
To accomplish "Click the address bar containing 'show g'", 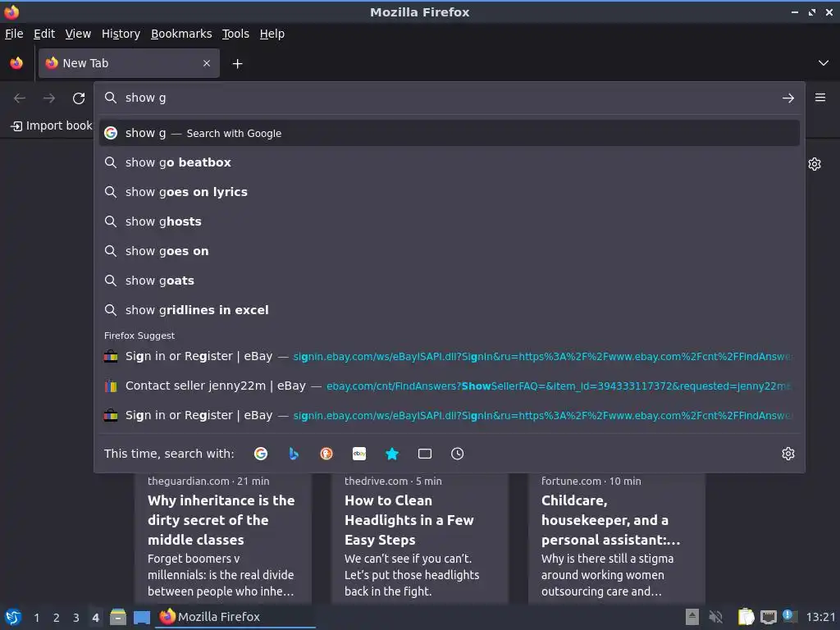I will pyautogui.click(x=449, y=98).
